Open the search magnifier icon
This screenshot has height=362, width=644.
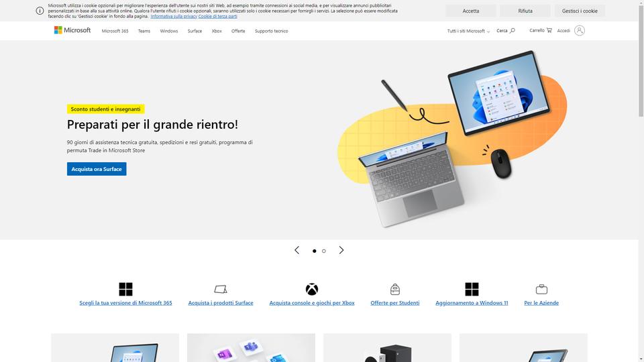pyautogui.click(x=513, y=30)
